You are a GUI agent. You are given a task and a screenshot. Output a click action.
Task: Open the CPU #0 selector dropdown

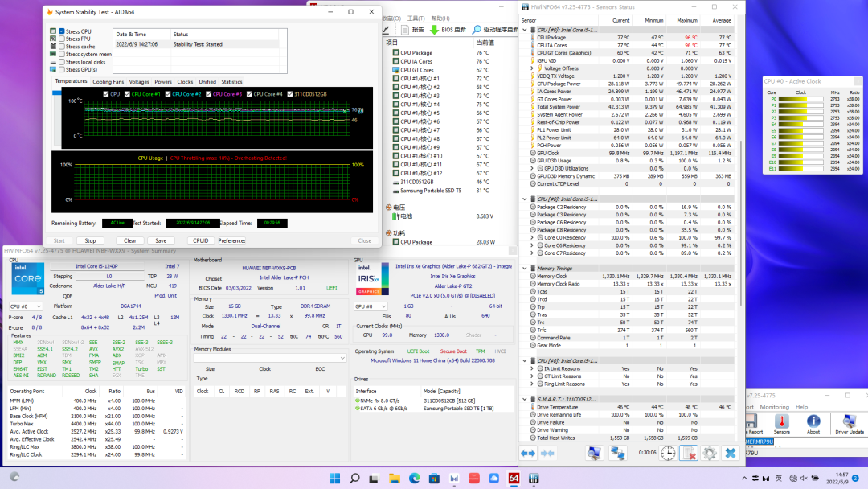pos(26,306)
